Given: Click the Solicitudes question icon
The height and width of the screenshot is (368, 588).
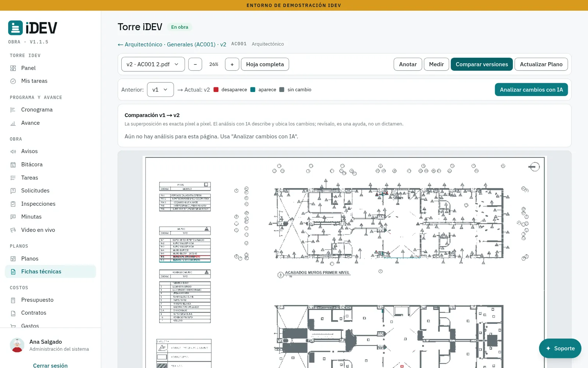Looking at the screenshot, I should coord(13,191).
